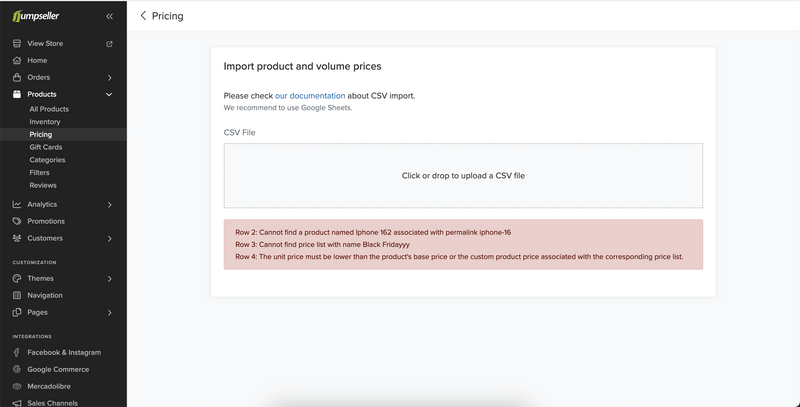Click the Home house icon
Screen dimensions: 800x407
(17, 60)
